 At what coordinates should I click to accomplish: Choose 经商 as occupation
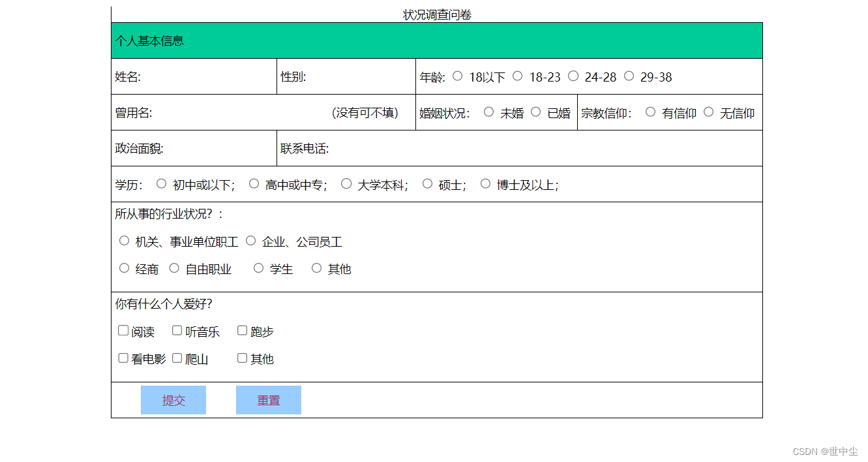124,268
